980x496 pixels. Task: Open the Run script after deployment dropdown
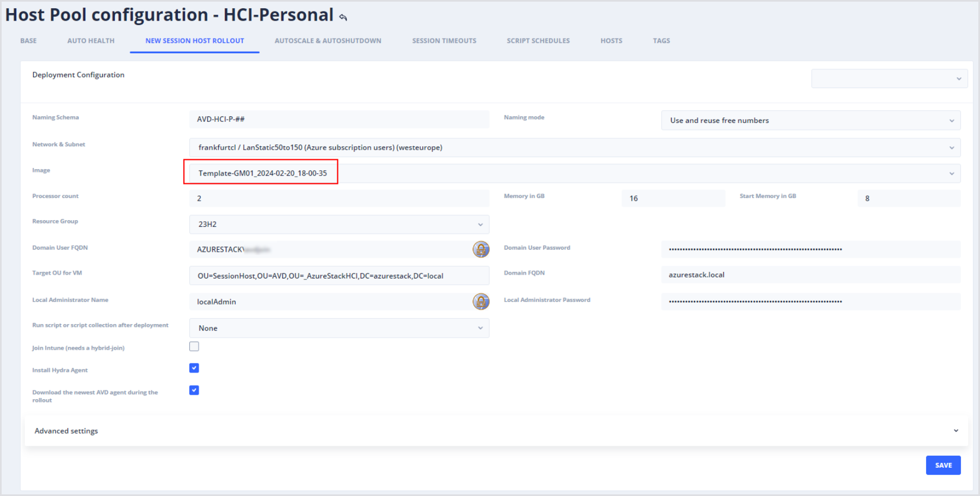(x=339, y=328)
